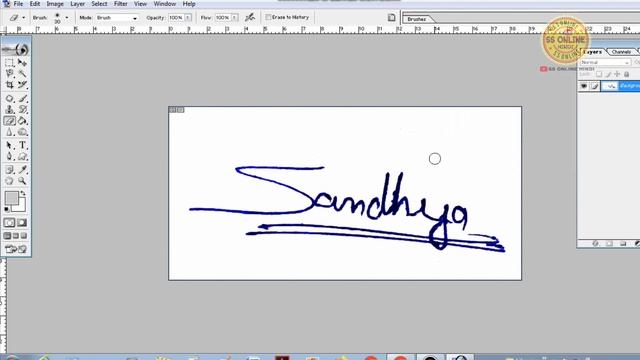Select the Slice tool
The height and width of the screenshot is (360, 640).
22,85
